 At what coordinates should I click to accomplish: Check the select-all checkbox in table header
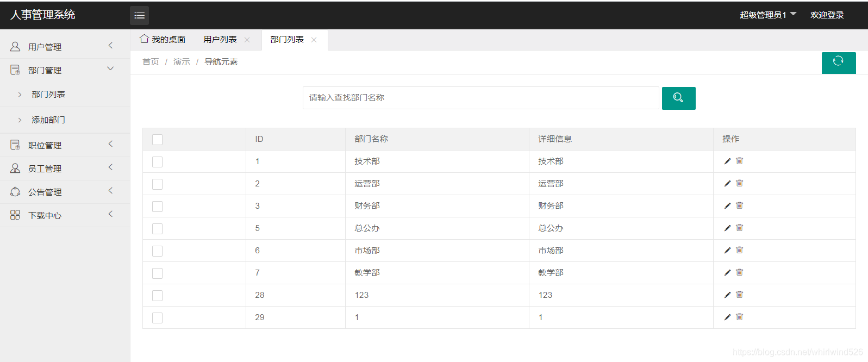tap(158, 140)
